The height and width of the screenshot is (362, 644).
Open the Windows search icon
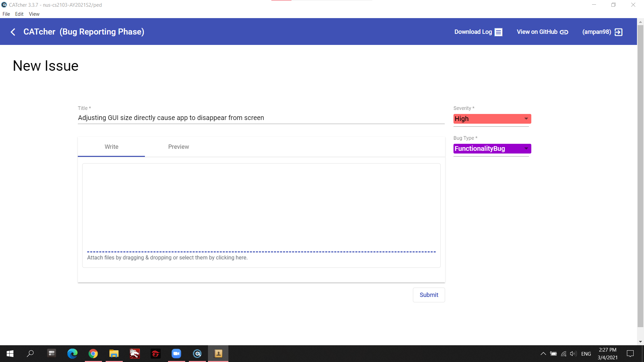click(31, 354)
